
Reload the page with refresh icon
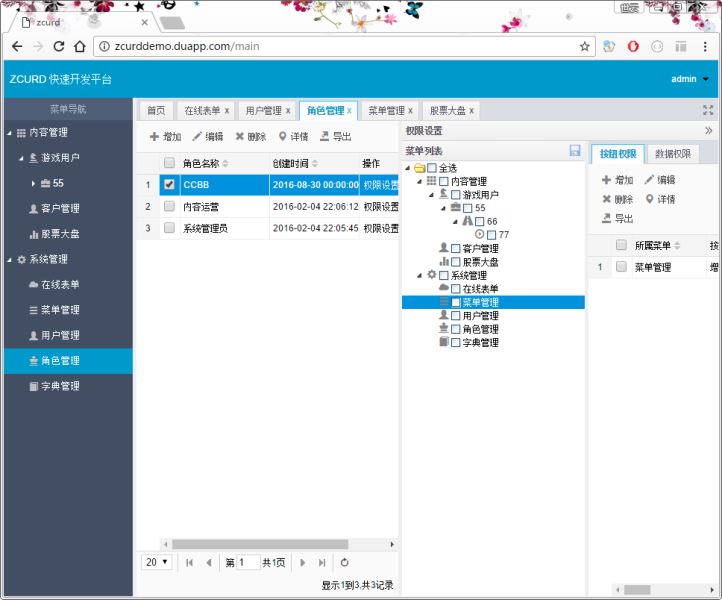pyautogui.click(x=58, y=47)
